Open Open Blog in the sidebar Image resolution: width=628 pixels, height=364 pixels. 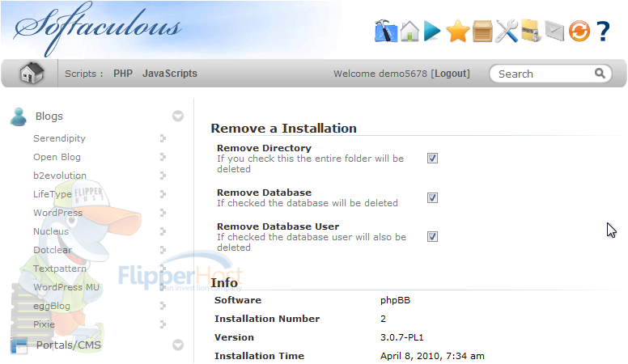tap(57, 157)
